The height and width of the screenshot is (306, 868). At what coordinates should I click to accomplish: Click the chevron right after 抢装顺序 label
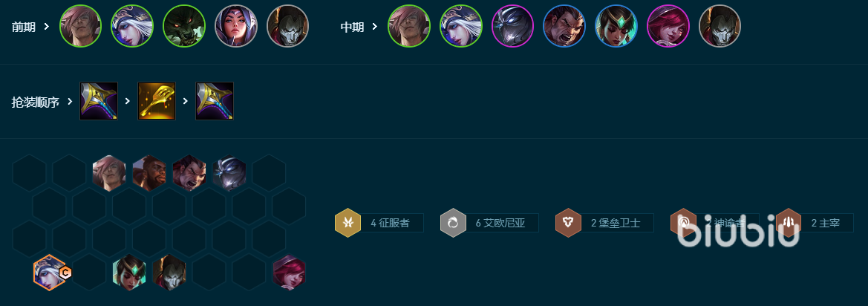pyautogui.click(x=70, y=102)
